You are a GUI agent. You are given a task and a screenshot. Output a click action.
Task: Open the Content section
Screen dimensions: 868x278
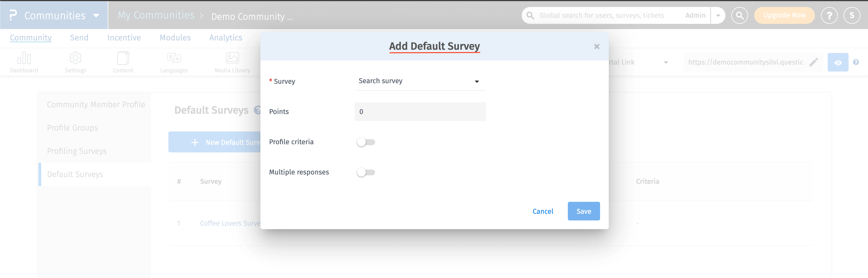point(123,62)
